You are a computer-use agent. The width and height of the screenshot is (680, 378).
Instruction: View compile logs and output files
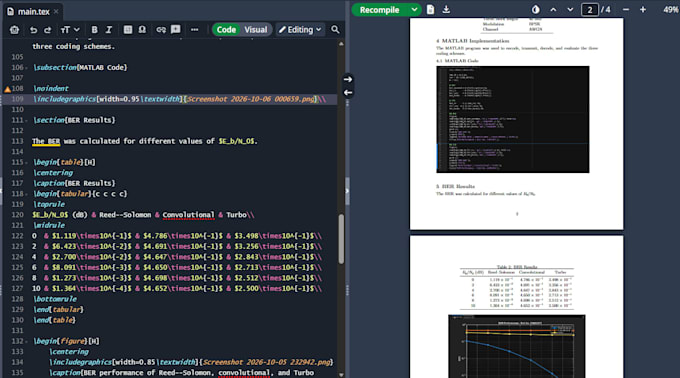point(430,10)
